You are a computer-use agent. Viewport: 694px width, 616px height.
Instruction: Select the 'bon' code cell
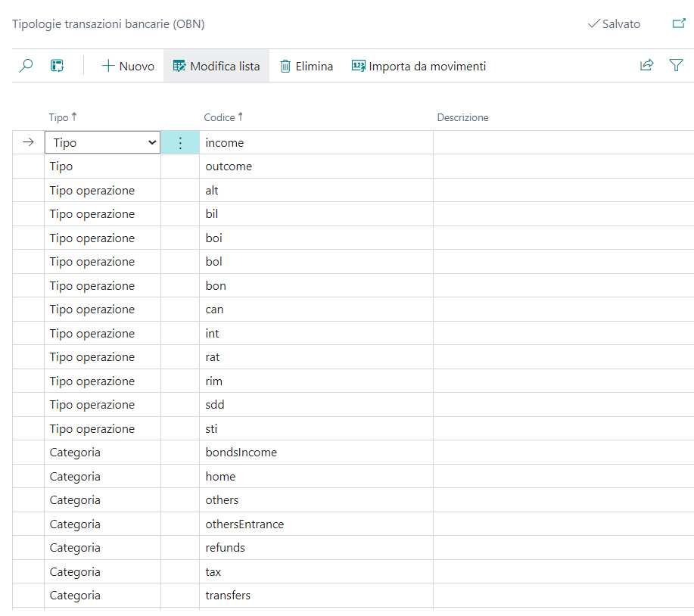click(316, 285)
